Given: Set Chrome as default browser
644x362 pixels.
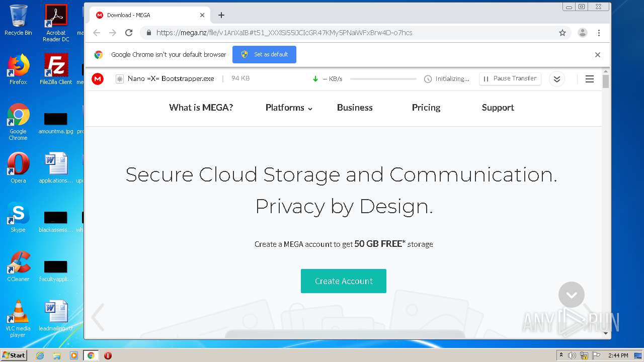Looking at the screenshot, I should 264,54.
